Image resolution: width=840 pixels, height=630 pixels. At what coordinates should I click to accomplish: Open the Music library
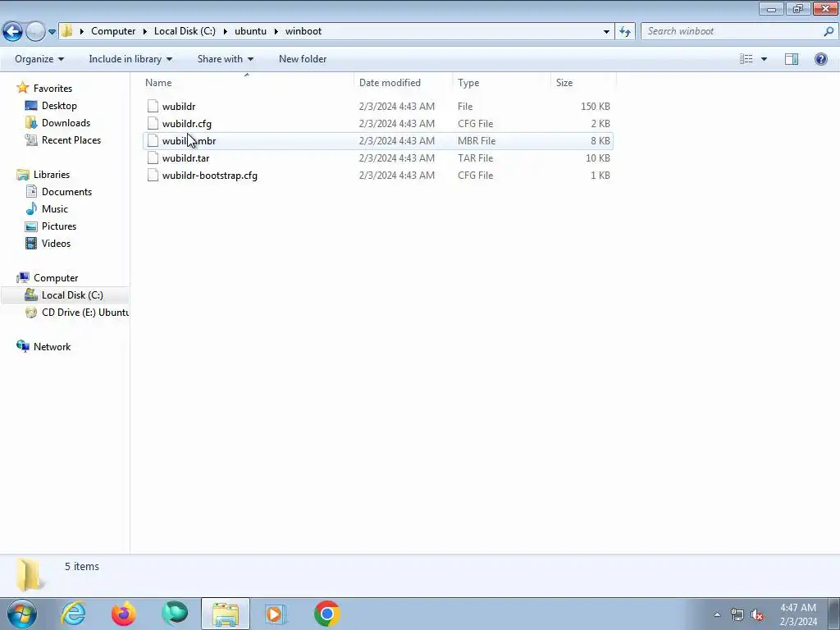pyautogui.click(x=55, y=209)
